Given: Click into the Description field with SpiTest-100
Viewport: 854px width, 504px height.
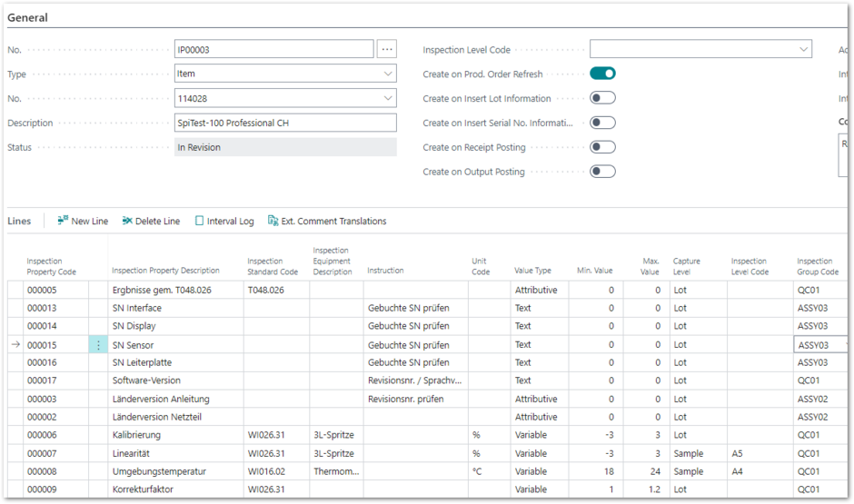Looking at the screenshot, I should point(285,123).
